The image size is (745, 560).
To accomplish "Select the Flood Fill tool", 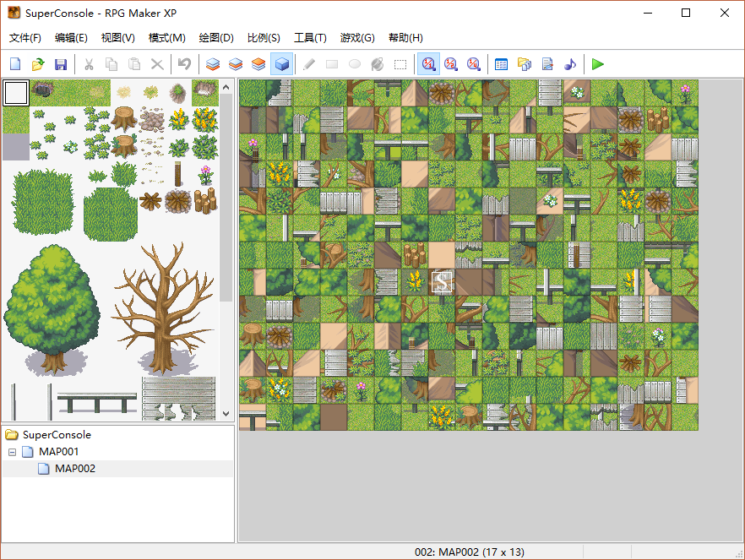I will (378, 64).
